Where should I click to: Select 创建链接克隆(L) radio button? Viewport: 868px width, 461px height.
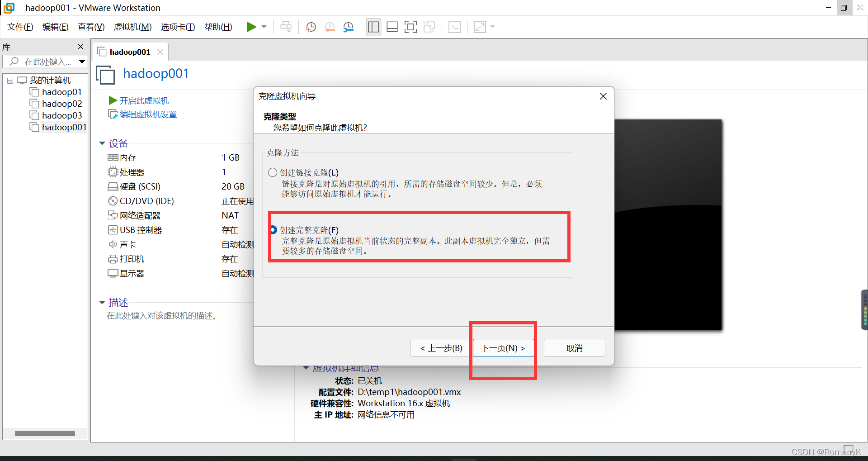click(x=273, y=172)
